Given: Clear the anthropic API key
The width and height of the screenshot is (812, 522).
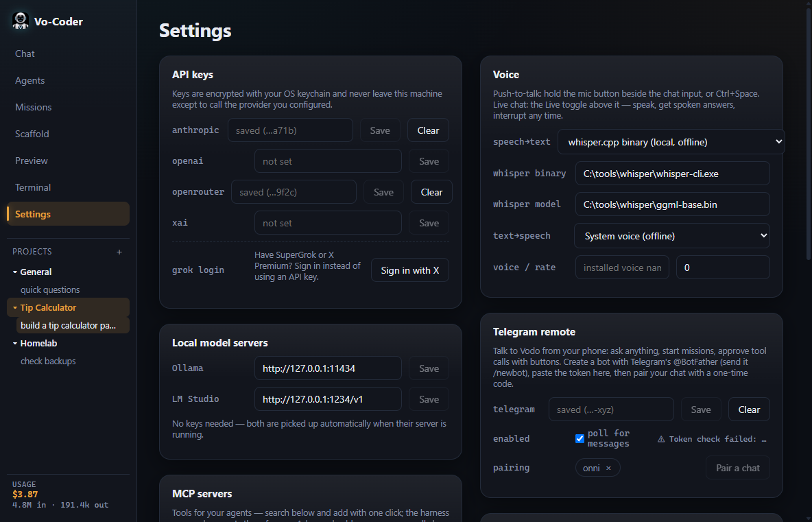Looking at the screenshot, I should [428, 130].
